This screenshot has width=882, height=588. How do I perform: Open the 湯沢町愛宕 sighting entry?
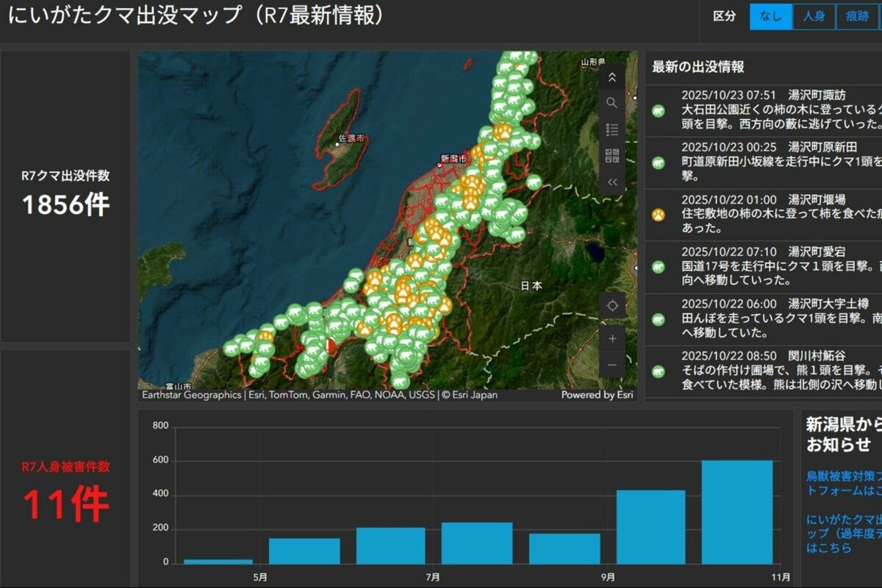click(x=772, y=266)
